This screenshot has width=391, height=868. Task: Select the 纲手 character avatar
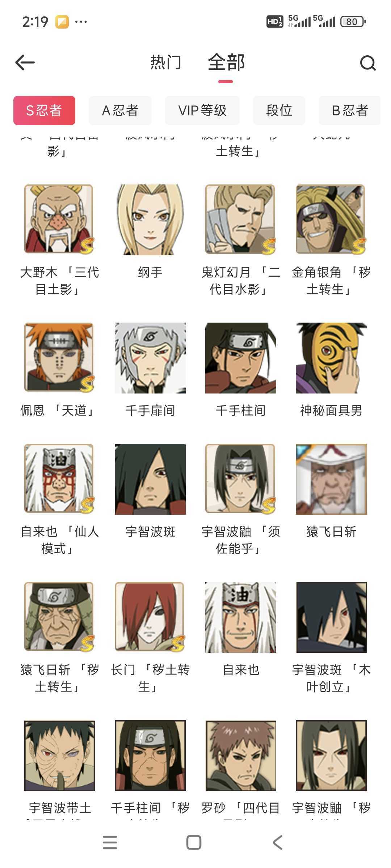tap(150, 220)
